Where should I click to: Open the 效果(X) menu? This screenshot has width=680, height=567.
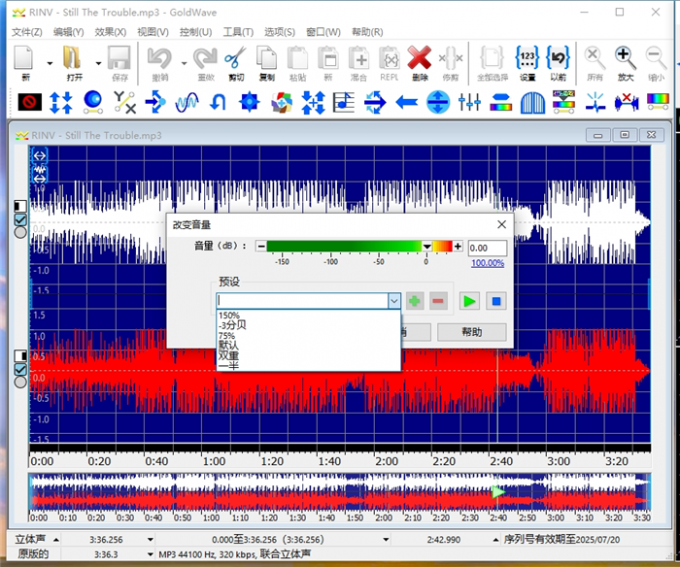(x=111, y=32)
